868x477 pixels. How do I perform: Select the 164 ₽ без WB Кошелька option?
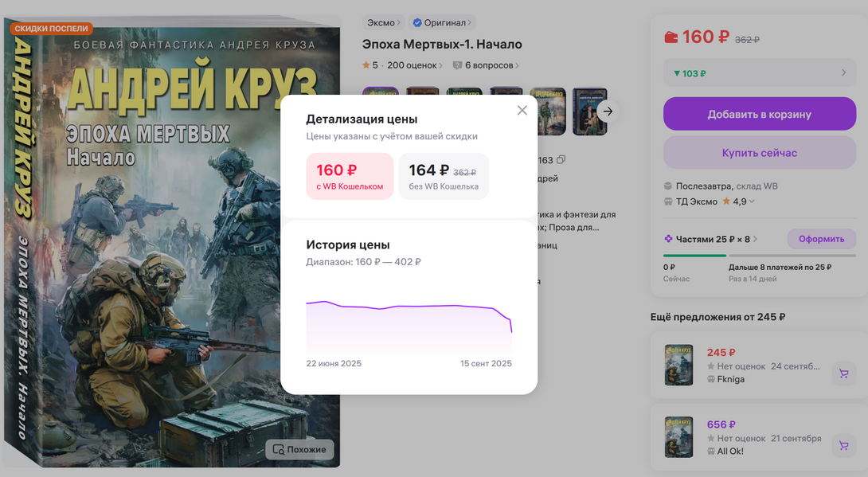tap(444, 176)
